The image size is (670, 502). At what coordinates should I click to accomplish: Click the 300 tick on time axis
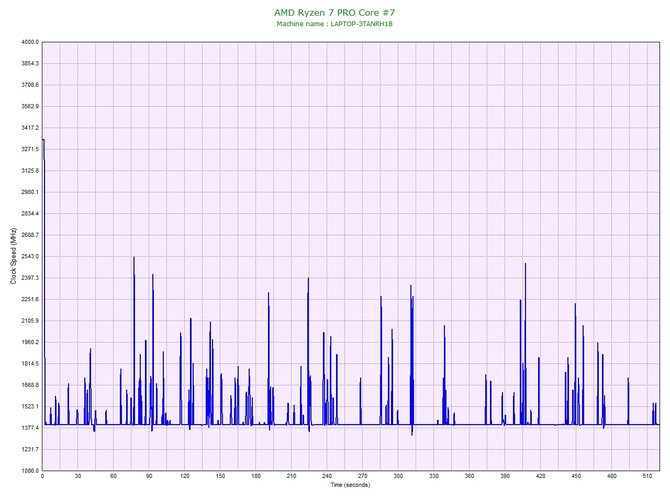pyautogui.click(x=398, y=476)
